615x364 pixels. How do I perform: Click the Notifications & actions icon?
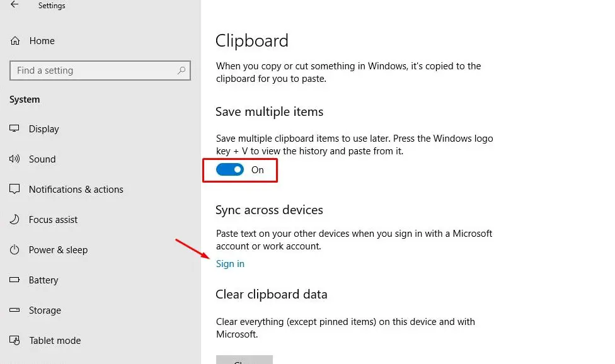15,190
